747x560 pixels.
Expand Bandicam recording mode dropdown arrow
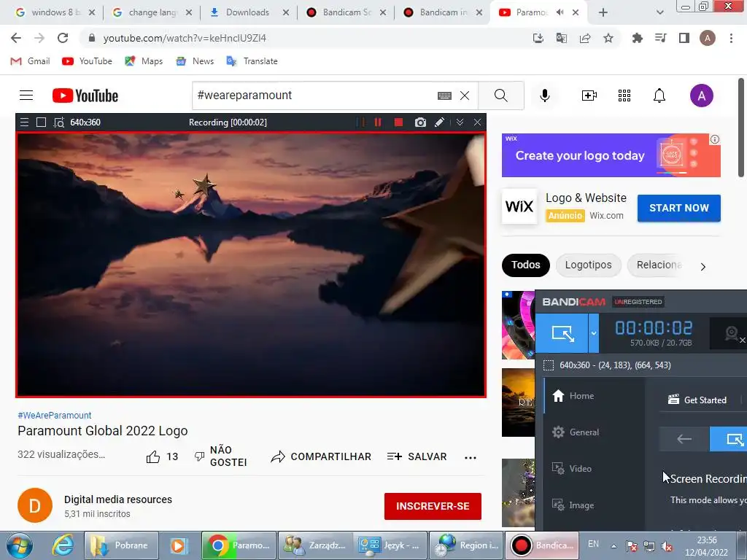(594, 333)
